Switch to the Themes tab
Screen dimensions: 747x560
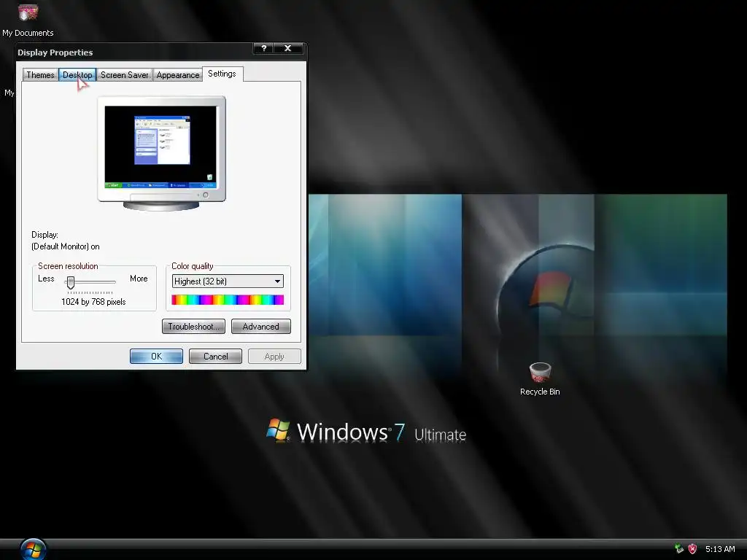(41, 75)
